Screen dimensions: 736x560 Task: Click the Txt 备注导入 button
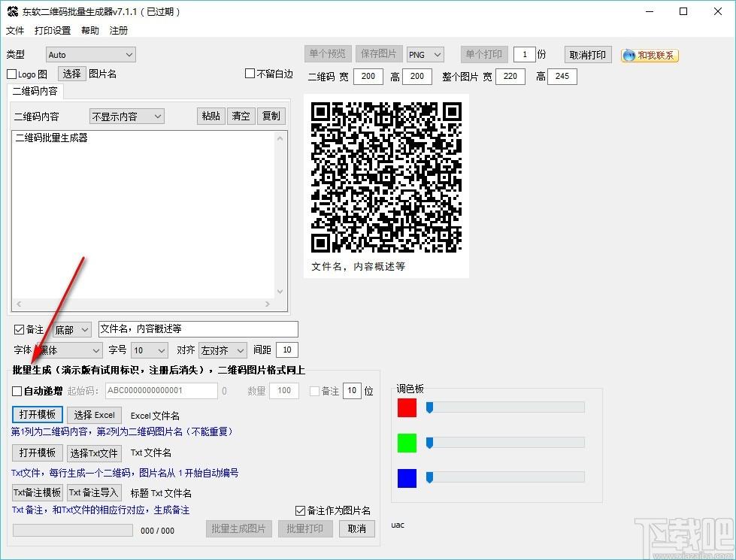[94, 492]
